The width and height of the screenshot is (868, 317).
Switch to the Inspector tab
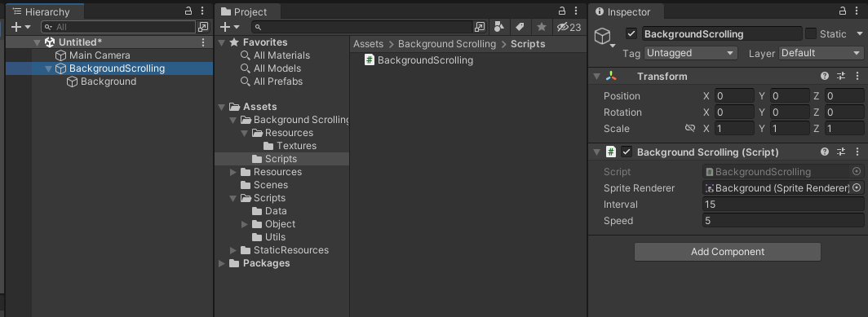(x=627, y=11)
